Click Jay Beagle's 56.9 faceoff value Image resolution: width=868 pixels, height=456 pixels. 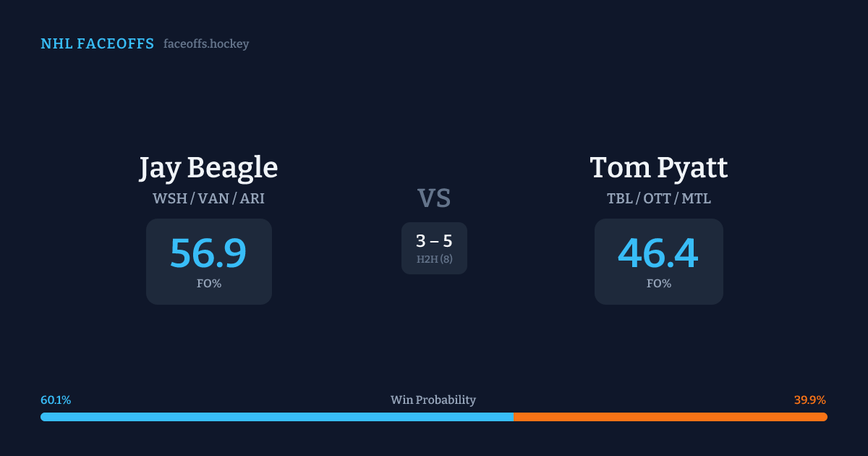pos(208,253)
